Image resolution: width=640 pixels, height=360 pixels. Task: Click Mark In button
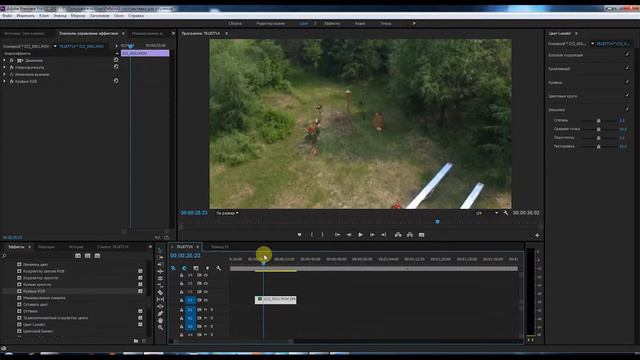[312, 235]
